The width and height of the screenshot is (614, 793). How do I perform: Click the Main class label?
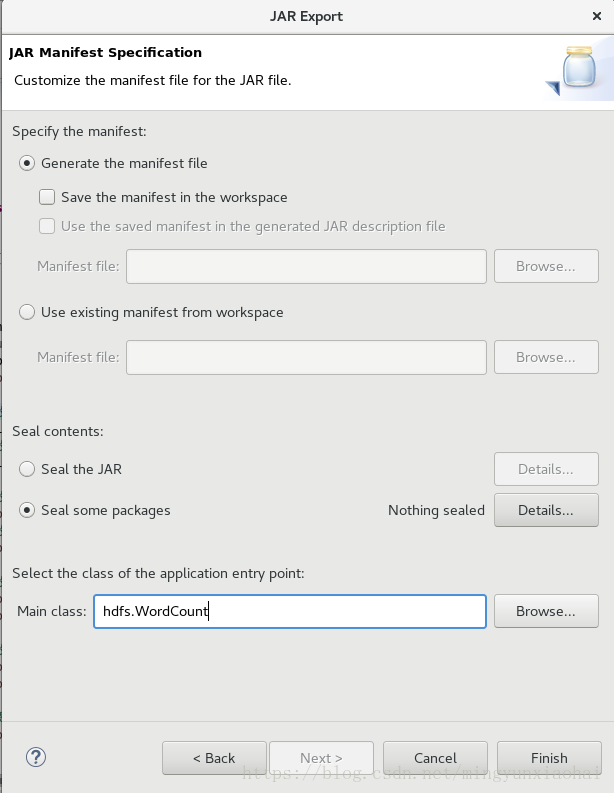click(52, 611)
